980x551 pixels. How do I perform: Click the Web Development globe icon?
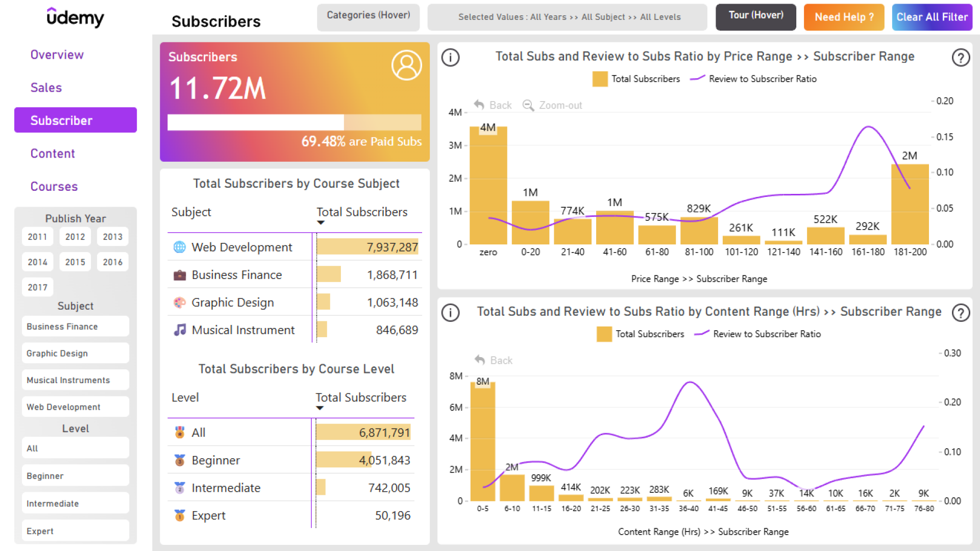180,247
